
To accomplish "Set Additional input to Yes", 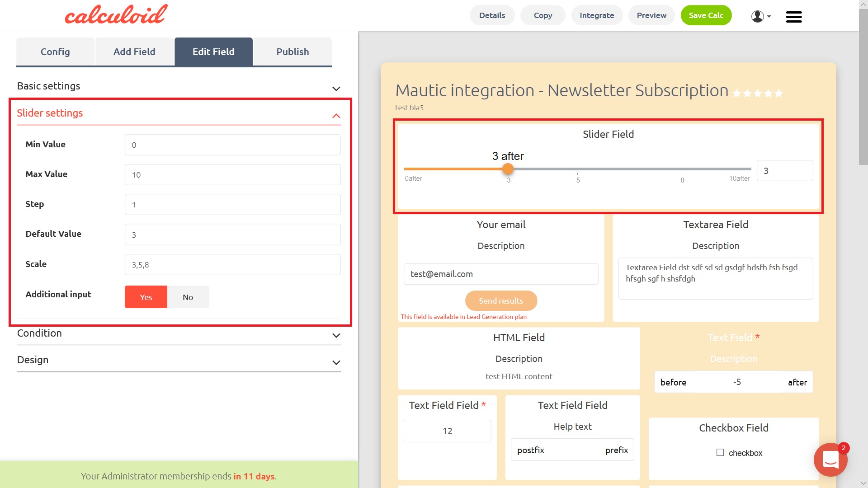I will pos(146,297).
